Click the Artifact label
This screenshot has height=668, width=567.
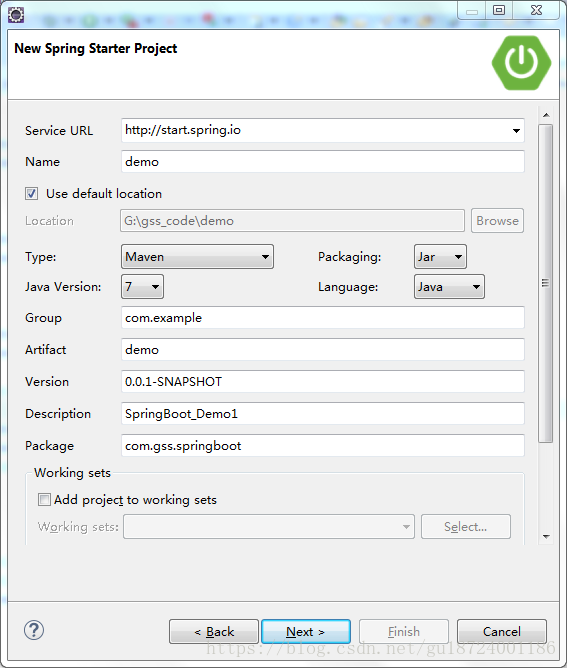pos(46,350)
